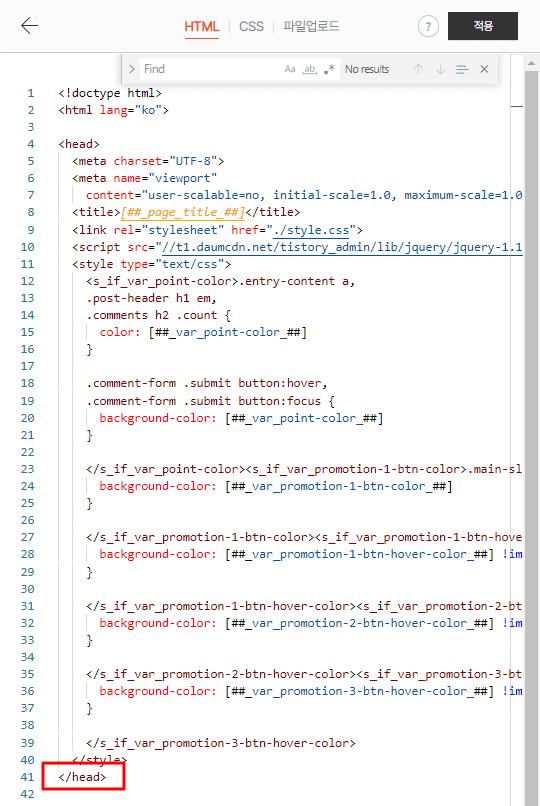This screenshot has width=540, height=806.
Task: Click the </head> closing tag
Action: pyautogui.click(x=82, y=777)
